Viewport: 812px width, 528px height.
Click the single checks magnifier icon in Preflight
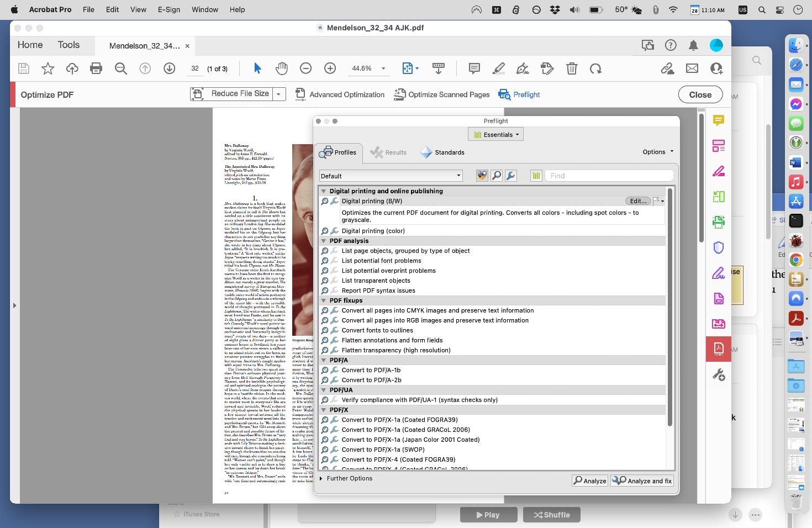[497, 176]
